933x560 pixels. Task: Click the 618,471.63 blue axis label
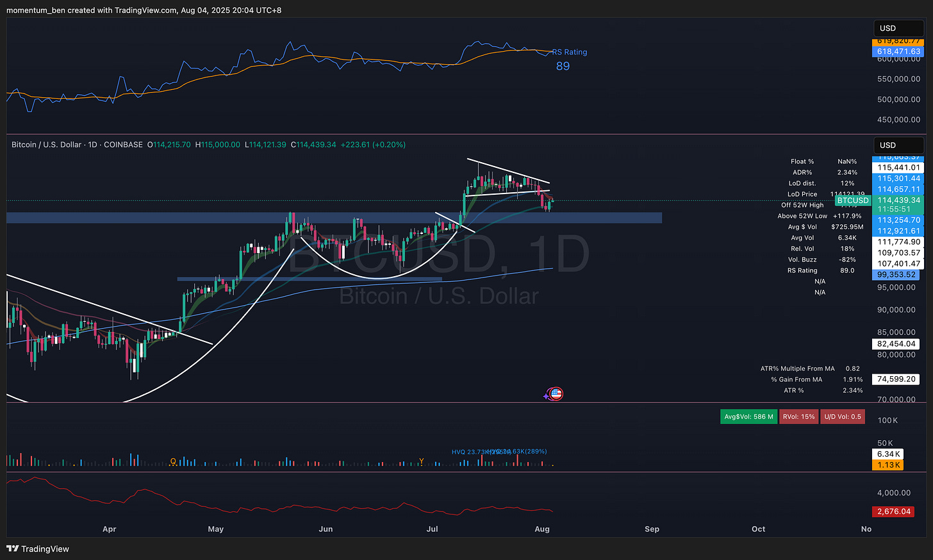point(898,51)
